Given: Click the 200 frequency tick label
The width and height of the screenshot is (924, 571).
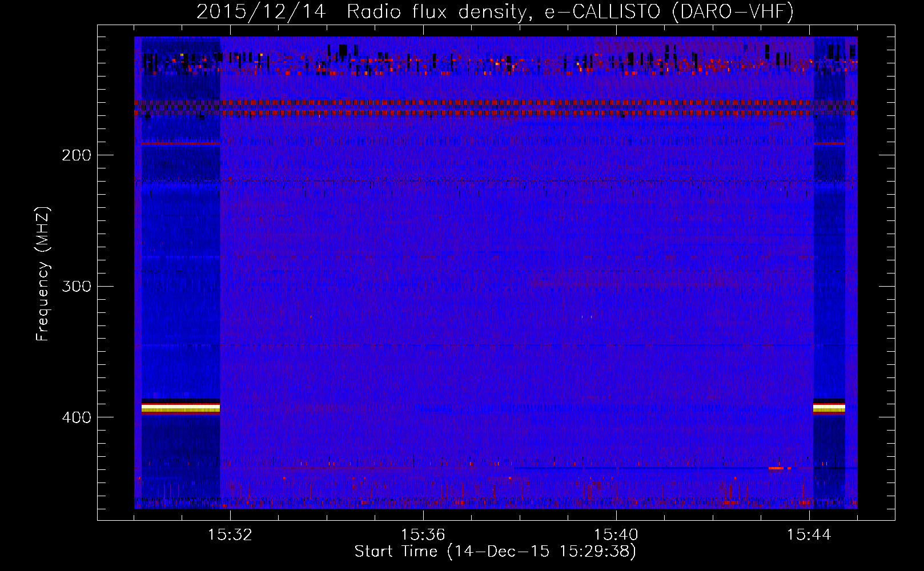Looking at the screenshot, I should pos(77,155).
